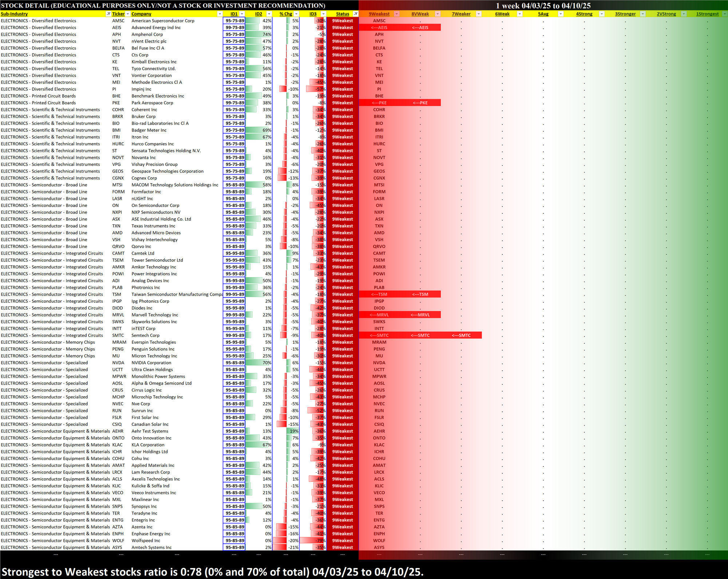Click the Ticker column filter arrow
This screenshot has width=728, height=579.
[x=127, y=14]
